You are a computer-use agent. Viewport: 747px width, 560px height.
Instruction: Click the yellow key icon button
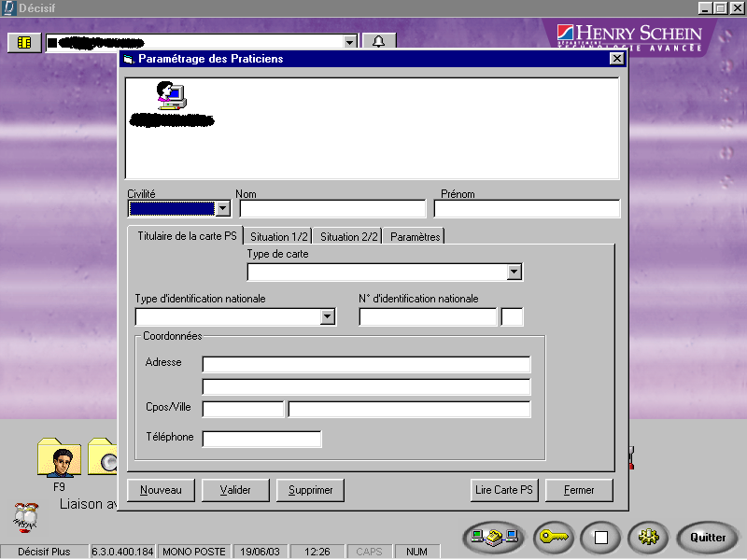pos(553,538)
